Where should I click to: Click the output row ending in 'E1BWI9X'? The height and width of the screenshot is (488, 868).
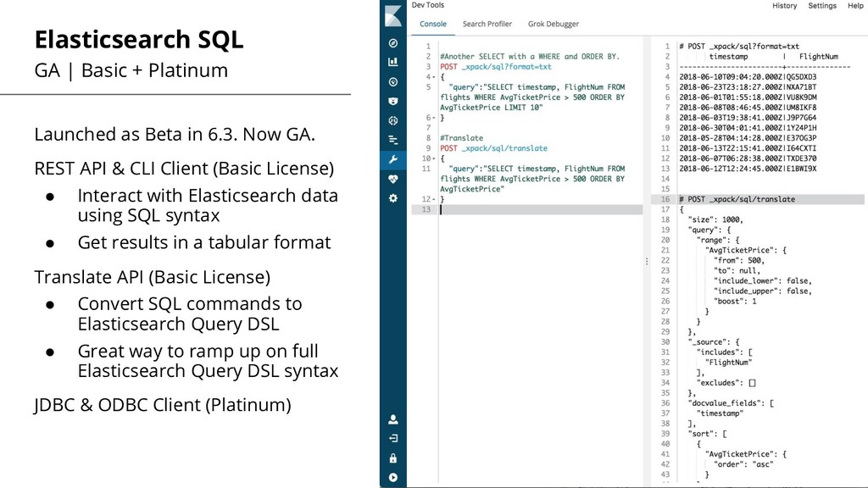click(748, 169)
